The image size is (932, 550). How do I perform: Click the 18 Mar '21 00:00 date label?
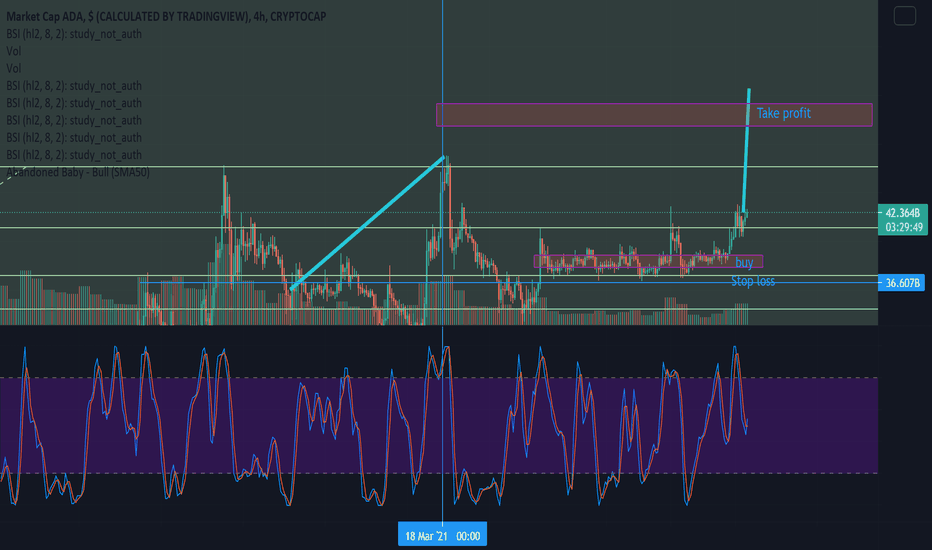(x=442, y=536)
